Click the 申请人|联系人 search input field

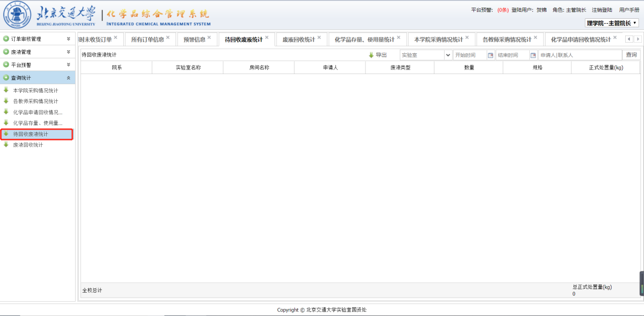(x=580, y=55)
